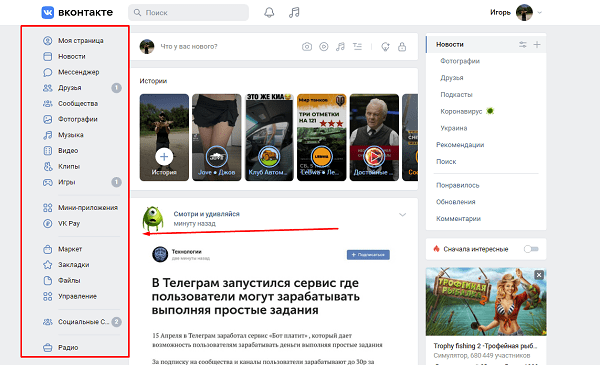Attach music in the post box

click(340, 47)
